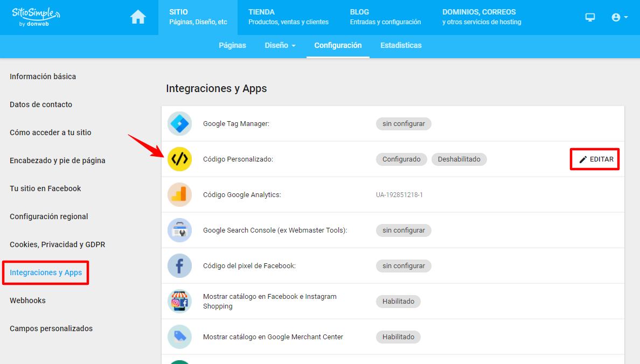Open the desktop preview monitor icon

click(590, 17)
